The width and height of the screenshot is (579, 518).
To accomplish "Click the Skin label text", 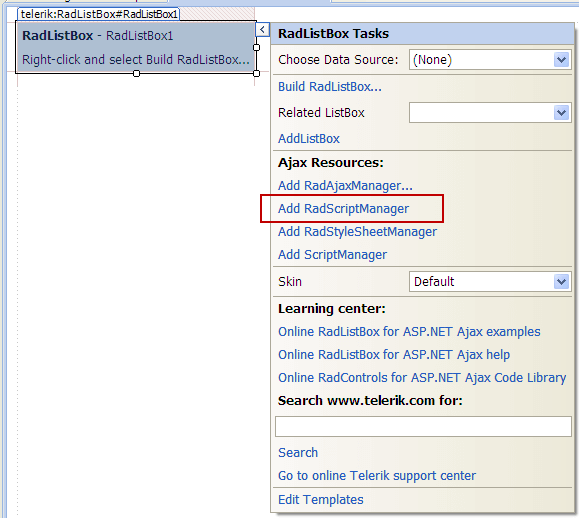I will coord(290,282).
